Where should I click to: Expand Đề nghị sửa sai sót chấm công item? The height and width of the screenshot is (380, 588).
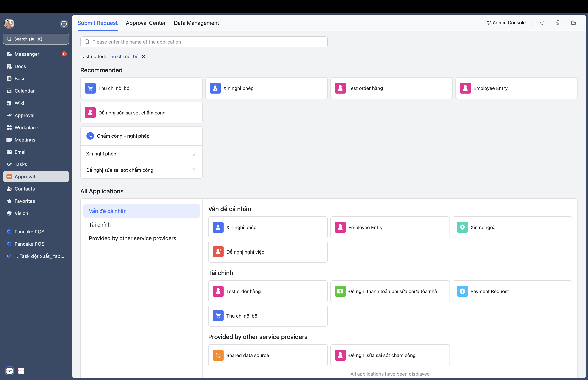tap(195, 170)
